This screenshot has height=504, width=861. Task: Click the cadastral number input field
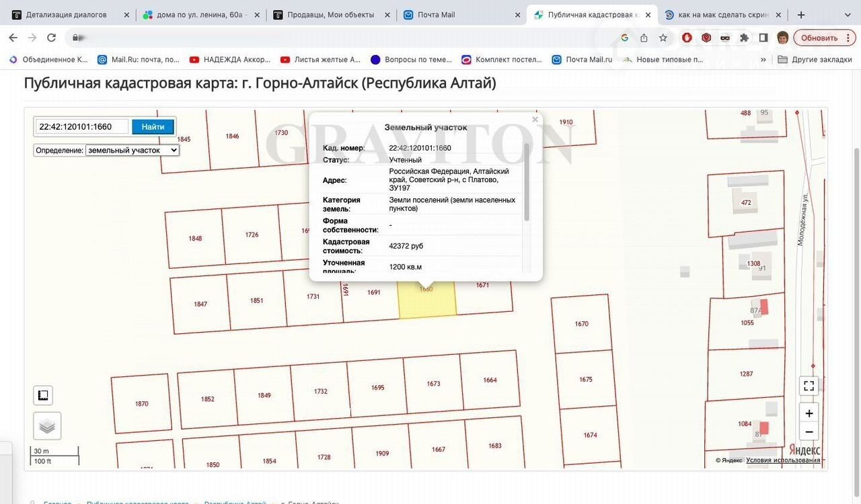coord(82,126)
